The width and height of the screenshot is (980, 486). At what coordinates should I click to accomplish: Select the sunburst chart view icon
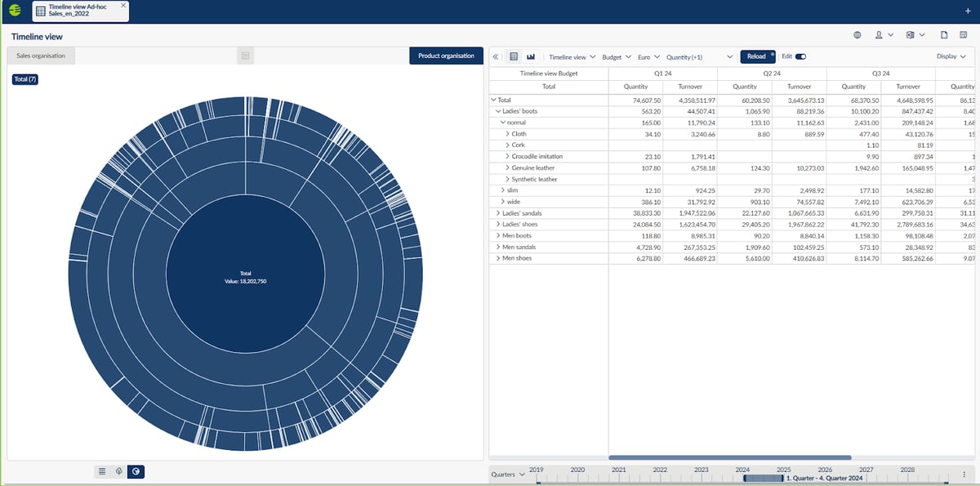[136, 471]
